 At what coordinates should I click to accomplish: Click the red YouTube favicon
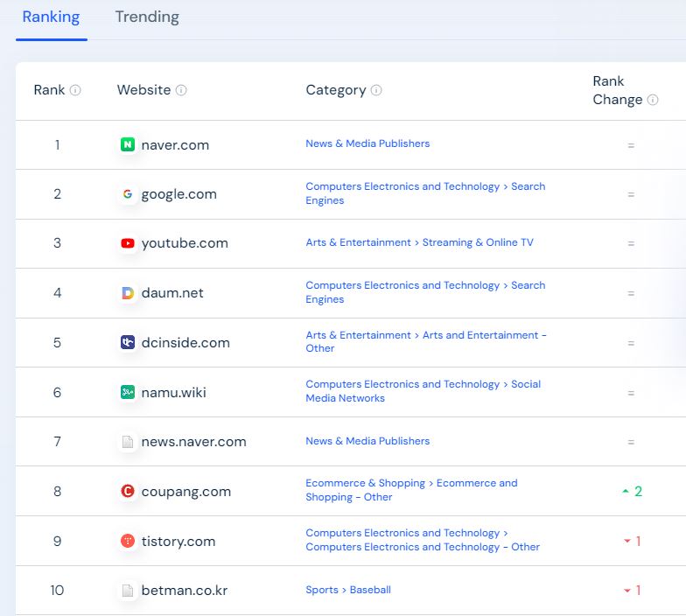pos(128,243)
